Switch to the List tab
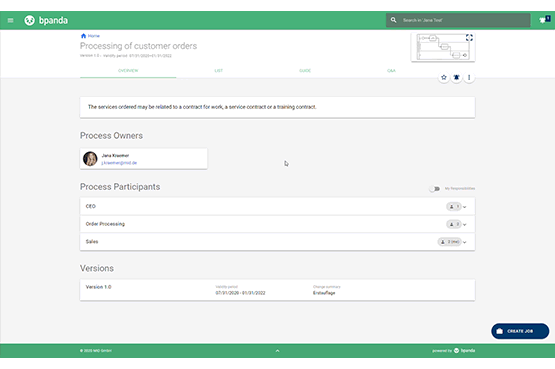The image size is (555, 369). pos(219,71)
